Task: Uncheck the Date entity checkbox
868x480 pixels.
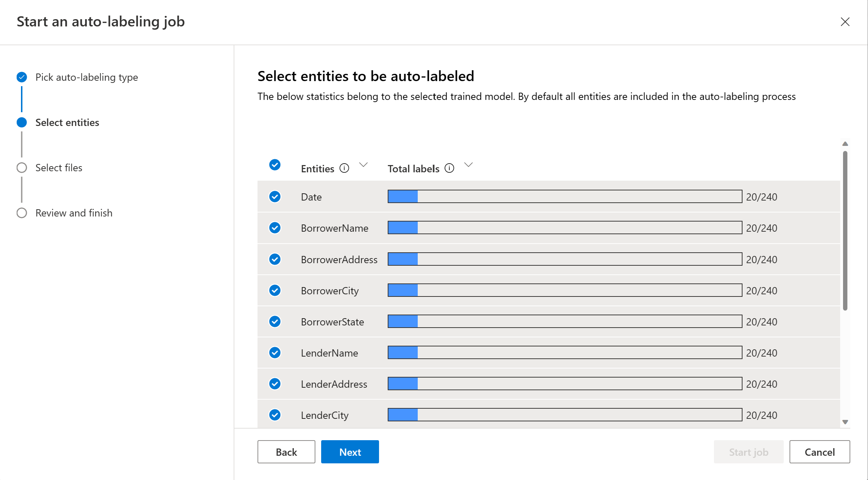Action: click(275, 197)
